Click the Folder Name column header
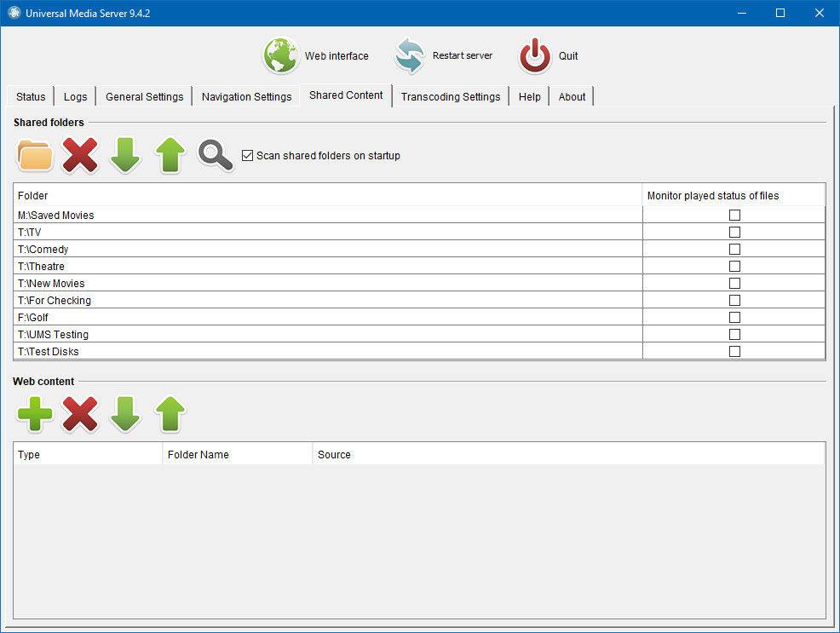 point(238,454)
